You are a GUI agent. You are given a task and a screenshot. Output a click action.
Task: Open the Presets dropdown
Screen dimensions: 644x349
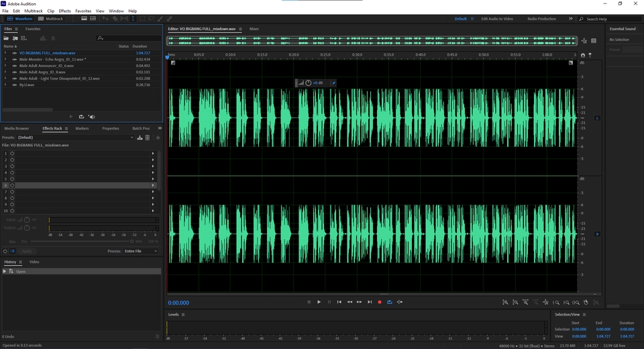coord(75,138)
